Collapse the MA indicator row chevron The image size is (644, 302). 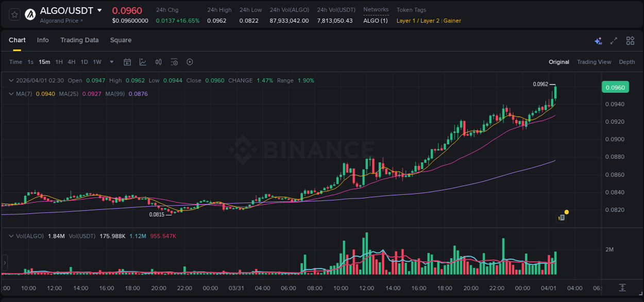[x=11, y=94]
